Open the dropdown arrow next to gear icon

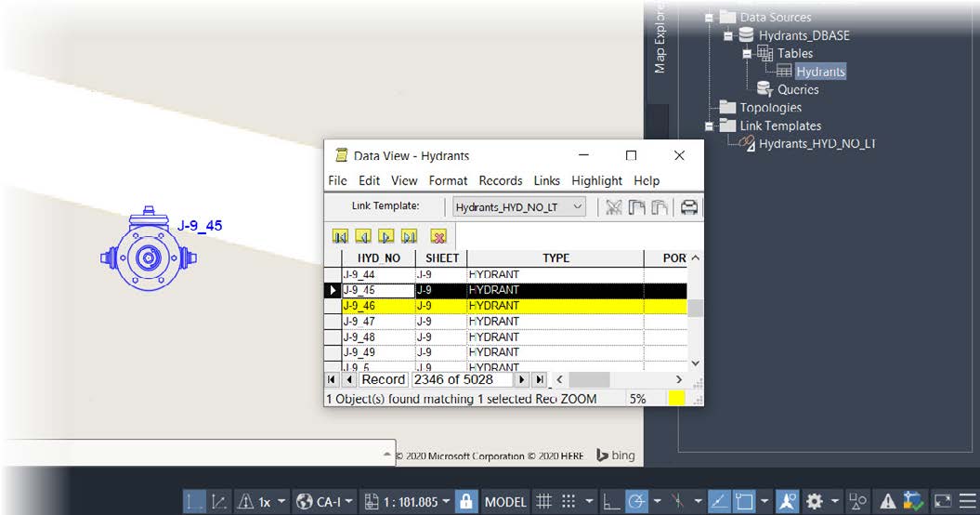(834, 501)
